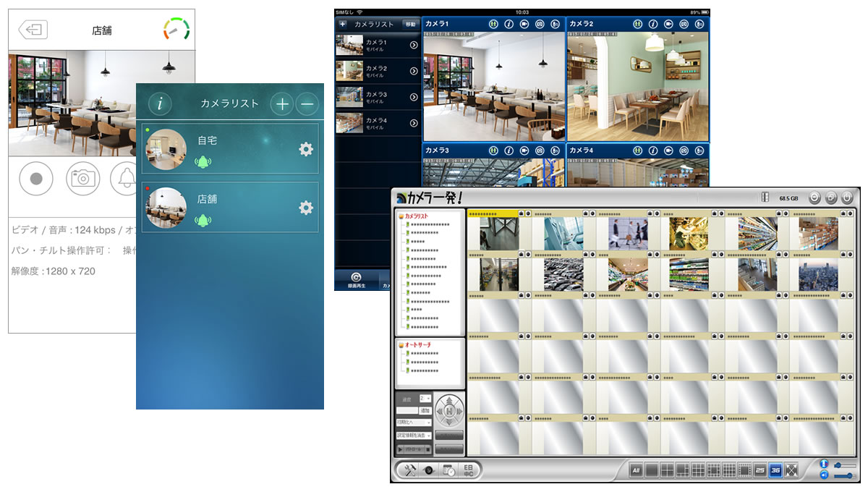This screenshot has width=868, height=492.
Task: Switch to the 36-camera grid layout
Action: pyautogui.click(x=775, y=470)
